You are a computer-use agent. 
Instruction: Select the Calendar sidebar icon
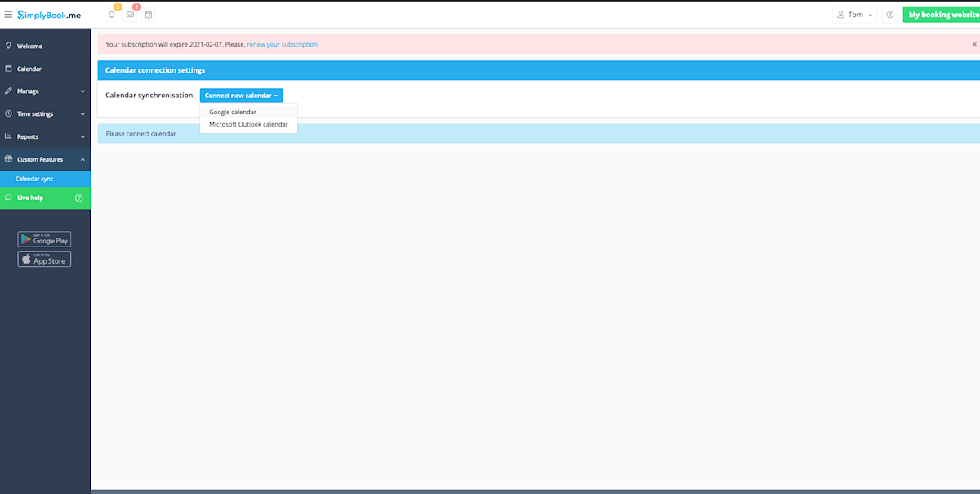point(8,69)
